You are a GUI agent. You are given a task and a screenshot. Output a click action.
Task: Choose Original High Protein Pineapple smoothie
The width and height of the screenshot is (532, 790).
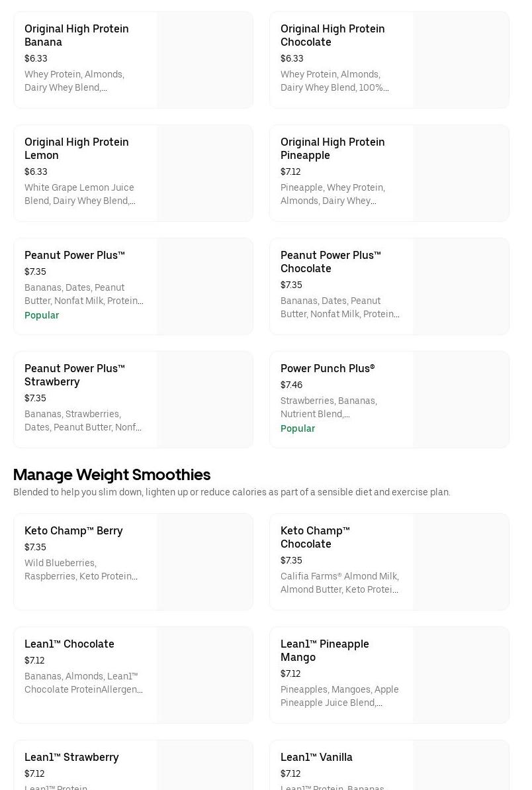[332, 148]
